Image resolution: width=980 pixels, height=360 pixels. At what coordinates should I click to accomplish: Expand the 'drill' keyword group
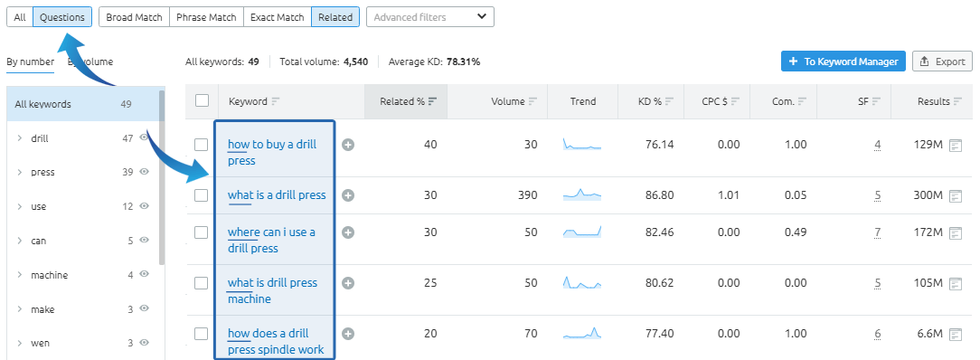point(20,138)
